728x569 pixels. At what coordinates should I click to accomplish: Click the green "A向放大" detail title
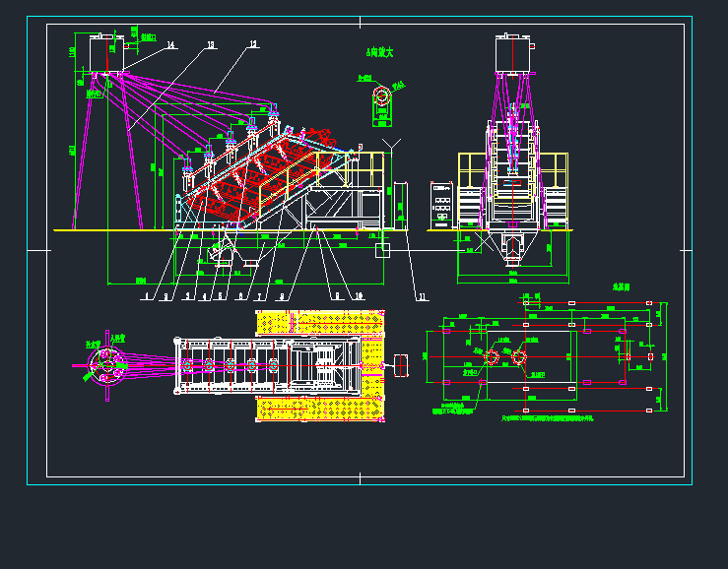[380, 52]
